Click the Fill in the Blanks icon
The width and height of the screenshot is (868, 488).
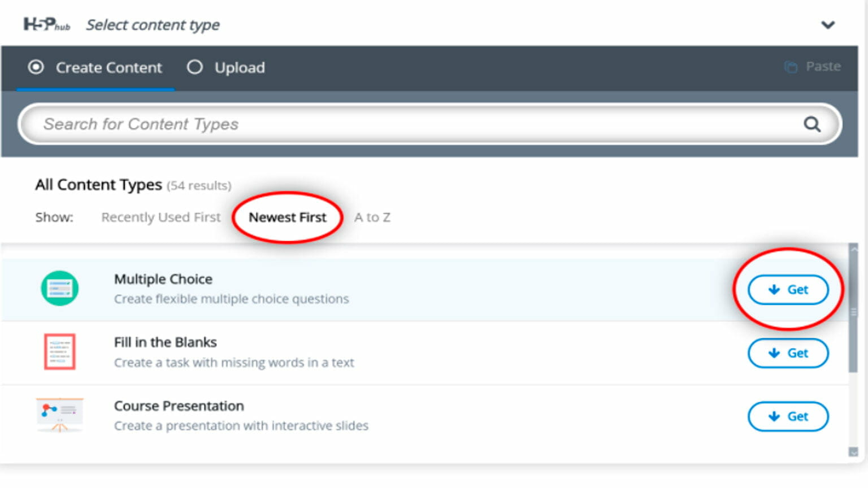pos(60,351)
